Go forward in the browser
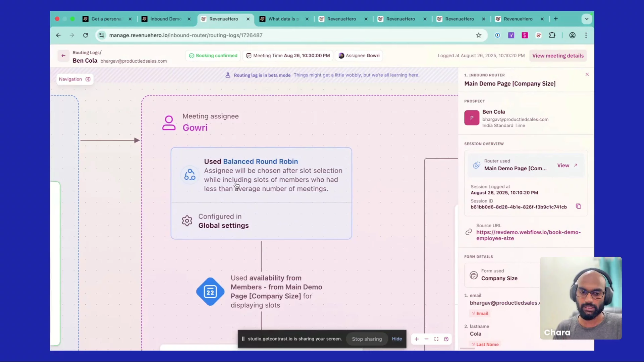Screen dimensions: 644x362 72,35
